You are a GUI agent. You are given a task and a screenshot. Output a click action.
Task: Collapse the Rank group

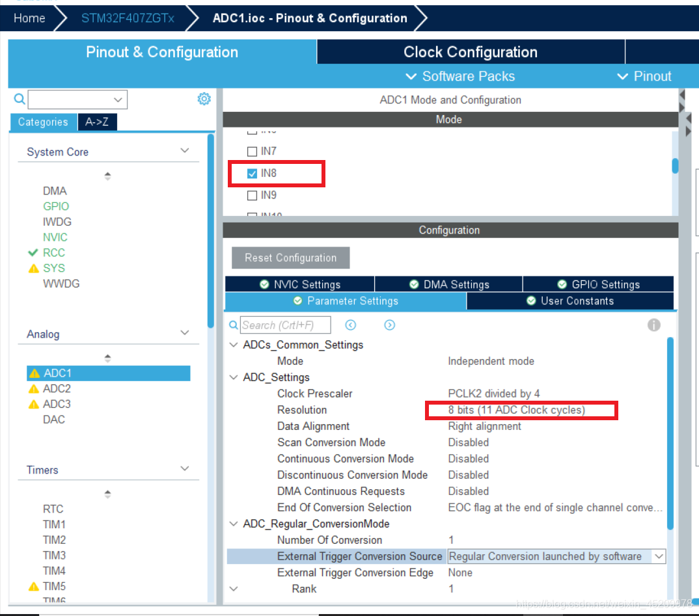(x=233, y=589)
